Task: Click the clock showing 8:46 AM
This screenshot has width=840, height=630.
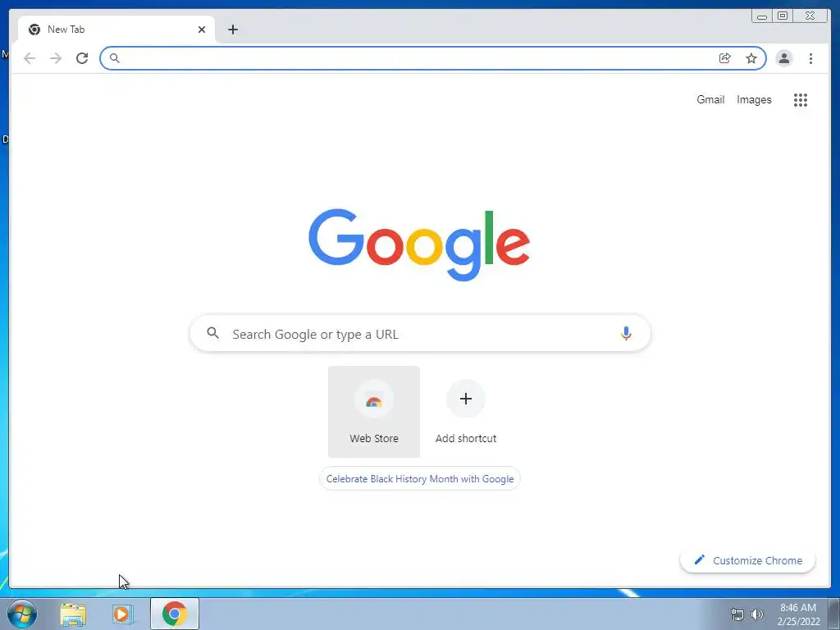Action: pos(798,608)
